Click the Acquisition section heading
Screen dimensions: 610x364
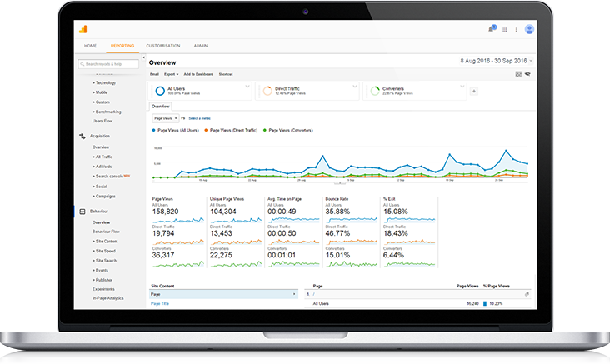(100, 136)
